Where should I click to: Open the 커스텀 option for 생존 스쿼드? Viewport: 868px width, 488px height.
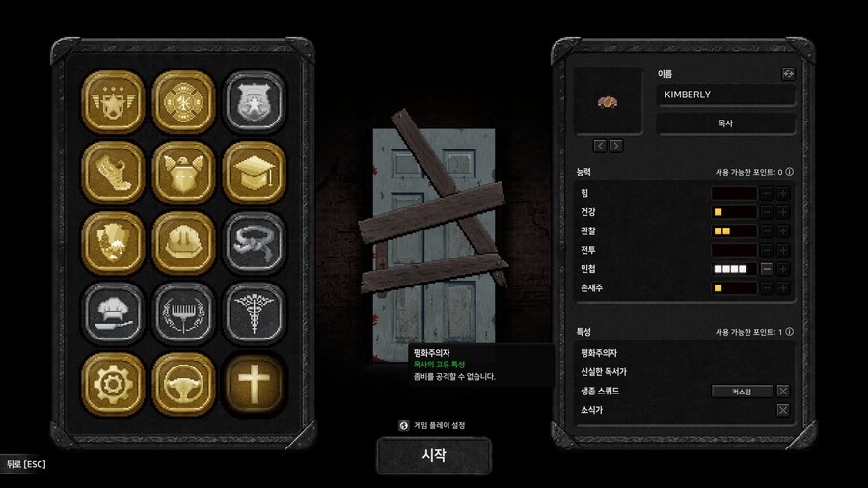742,392
